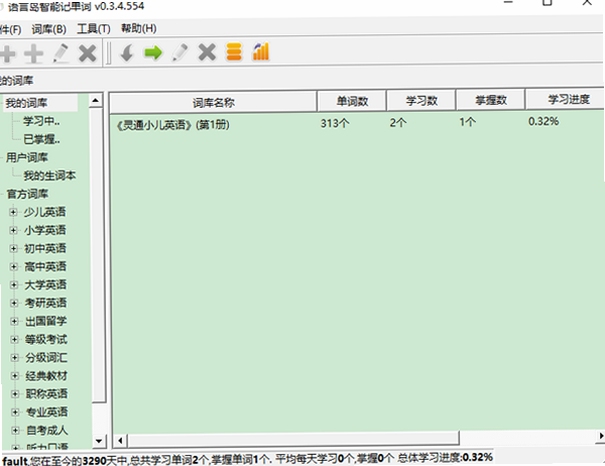Expand the 自考成人 tree node

coord(15,430)
